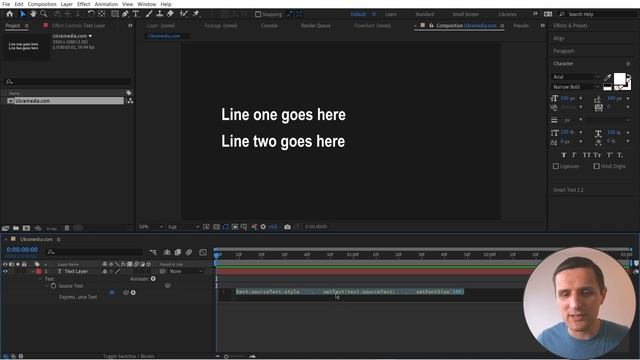Click the Home icon in the toolbar
This screenshot has width=640, height=360.
(9, 14)
